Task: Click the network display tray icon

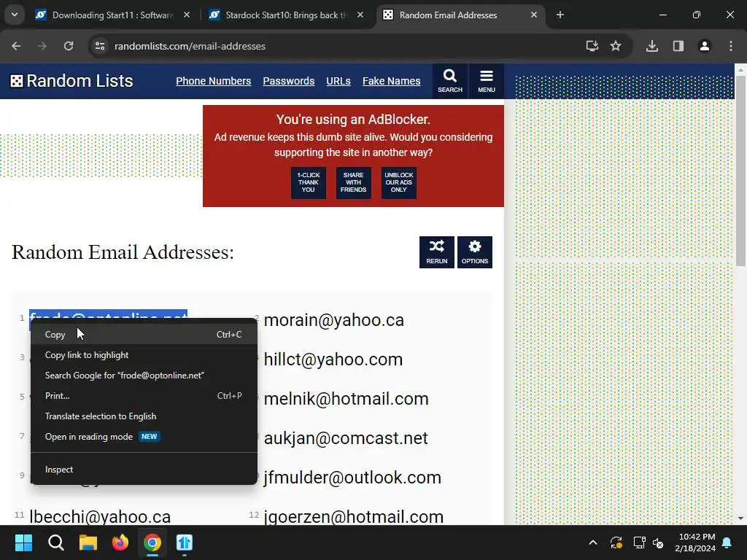Action: [639, 542]
